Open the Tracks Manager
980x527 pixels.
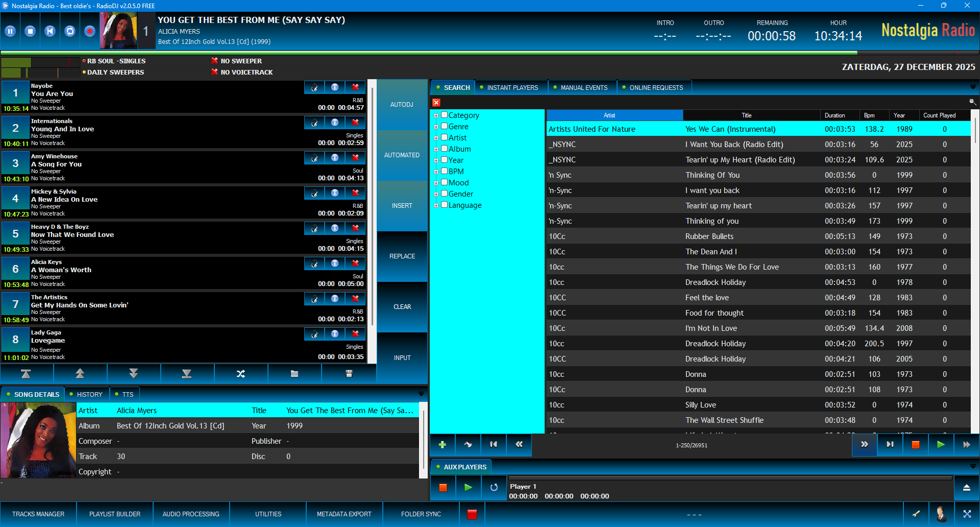[38, 514]
